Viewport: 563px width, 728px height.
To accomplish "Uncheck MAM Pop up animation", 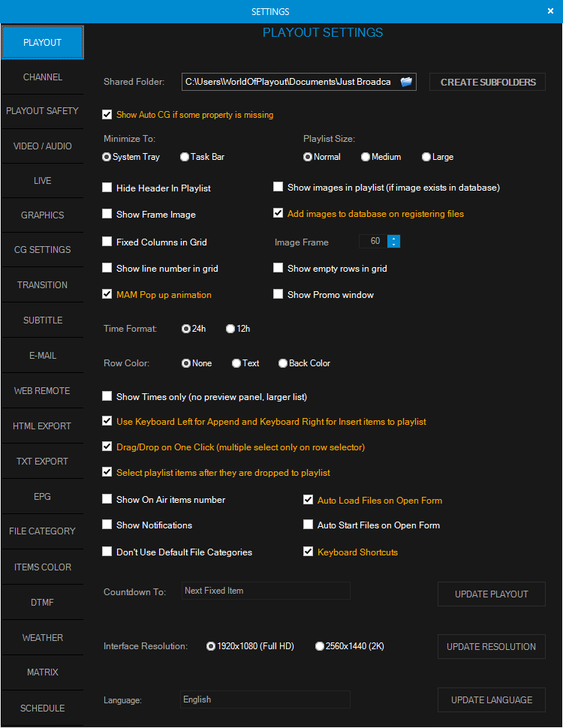I will (x=107, y=295).
